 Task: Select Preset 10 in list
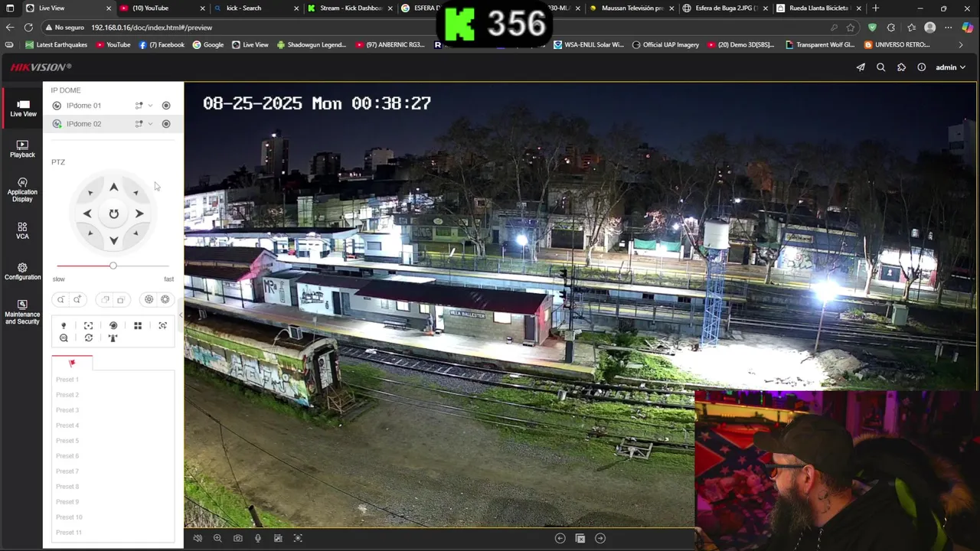click(x=69, y=517)
